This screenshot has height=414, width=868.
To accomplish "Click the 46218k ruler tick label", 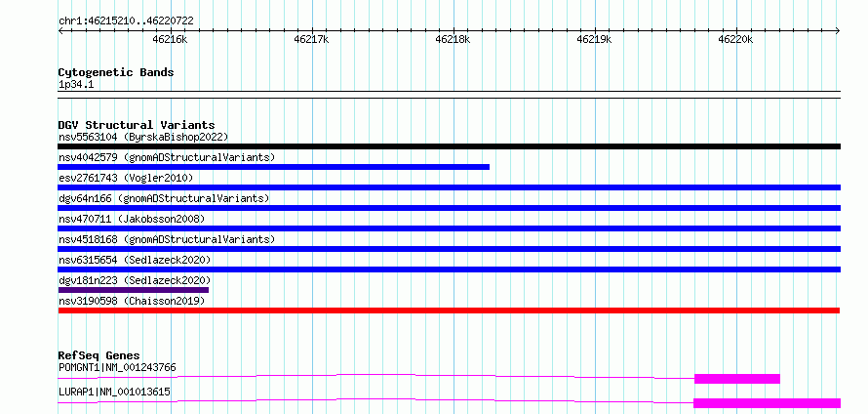I will 454,39.
